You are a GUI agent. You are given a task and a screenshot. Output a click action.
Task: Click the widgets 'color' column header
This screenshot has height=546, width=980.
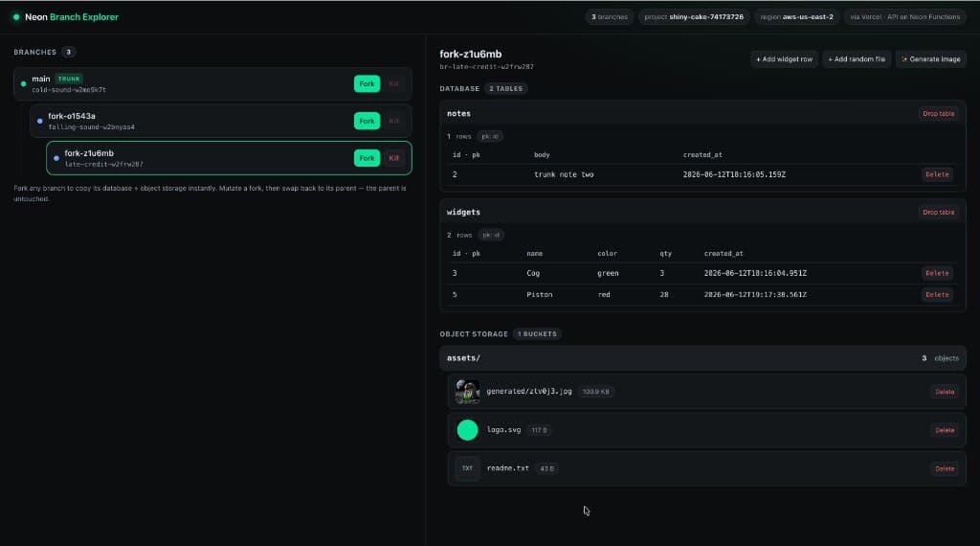point(607,254)
